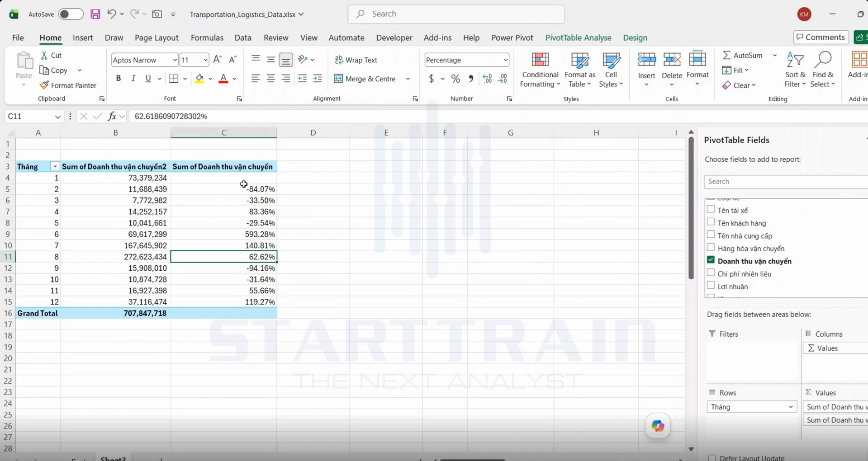Image resolution: width=868 pixels, height=461 pixels.
Task: Switch to the Formulas tab
Action: pyautogui.click(x=207, y=38)
